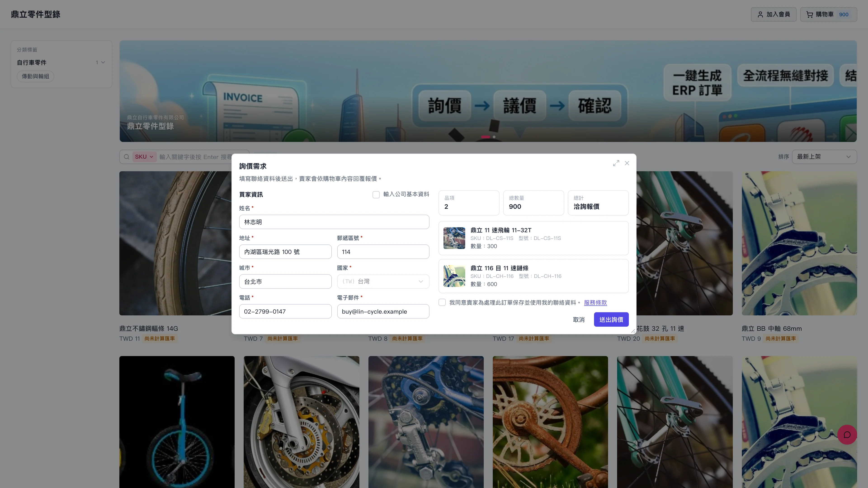This screenshot has height=488, width=868.
Task: Click the 鼎立 116 目 11 速鏈條 title
Action: pos(499,268)
